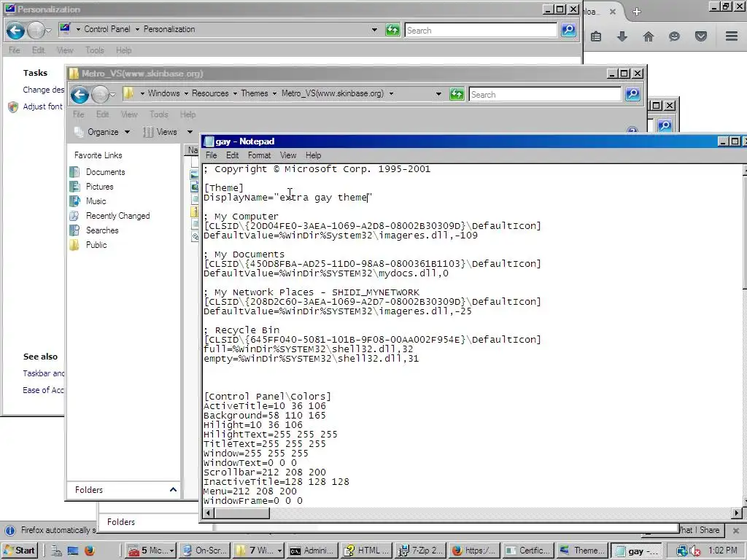Switch to the HTML taskbar button
Viewport: 747px width, 560px height.
coord(368,551)
